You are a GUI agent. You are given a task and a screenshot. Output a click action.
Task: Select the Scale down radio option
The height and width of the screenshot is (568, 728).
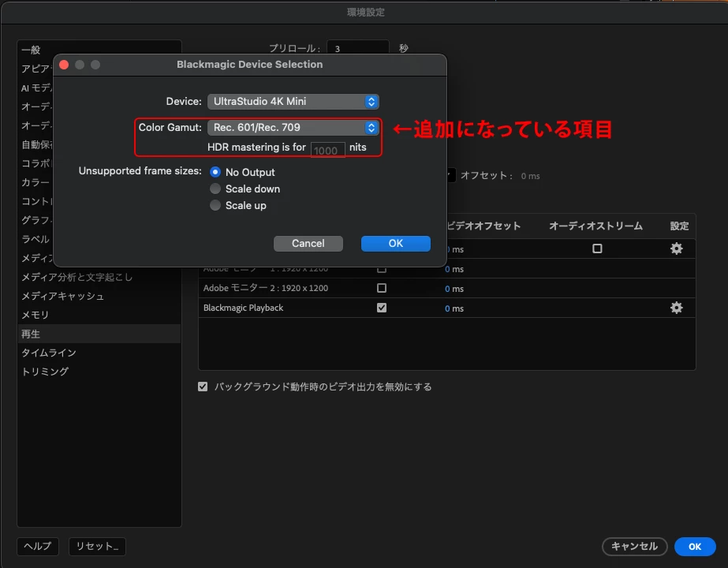click(x=215, y=189)
